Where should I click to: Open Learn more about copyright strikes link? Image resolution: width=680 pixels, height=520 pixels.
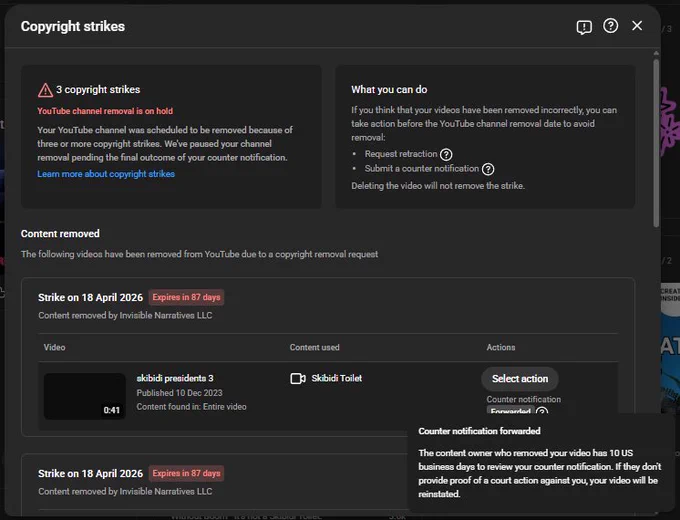click(106, 174)
